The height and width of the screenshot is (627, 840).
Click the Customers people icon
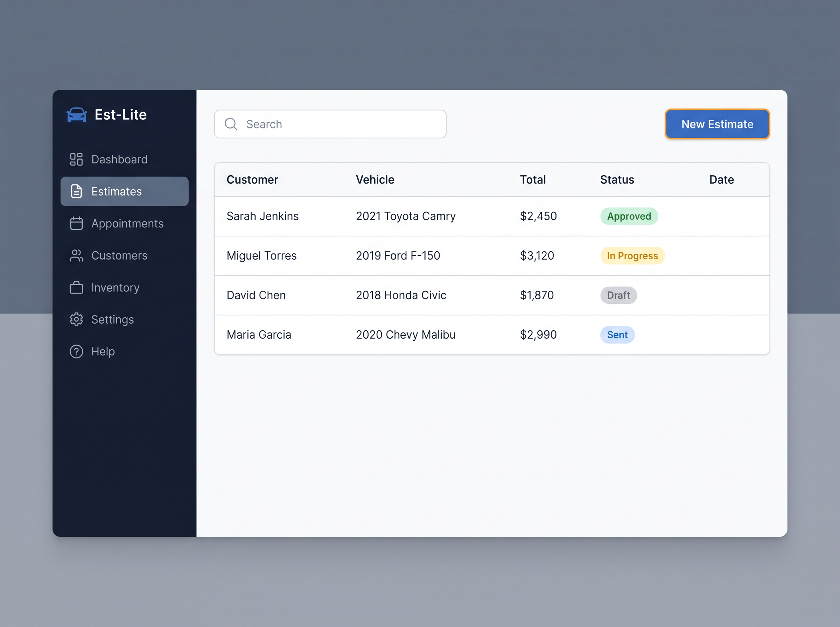[x=76, y=255]
